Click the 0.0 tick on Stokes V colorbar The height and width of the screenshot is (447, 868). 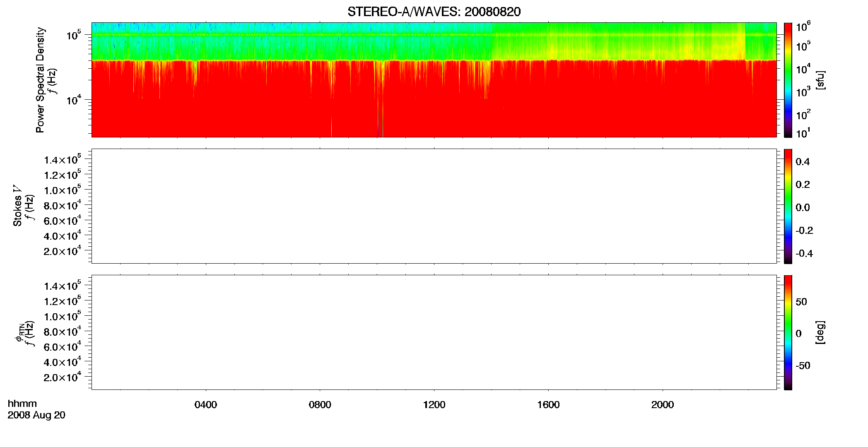[x=803, y=207]
